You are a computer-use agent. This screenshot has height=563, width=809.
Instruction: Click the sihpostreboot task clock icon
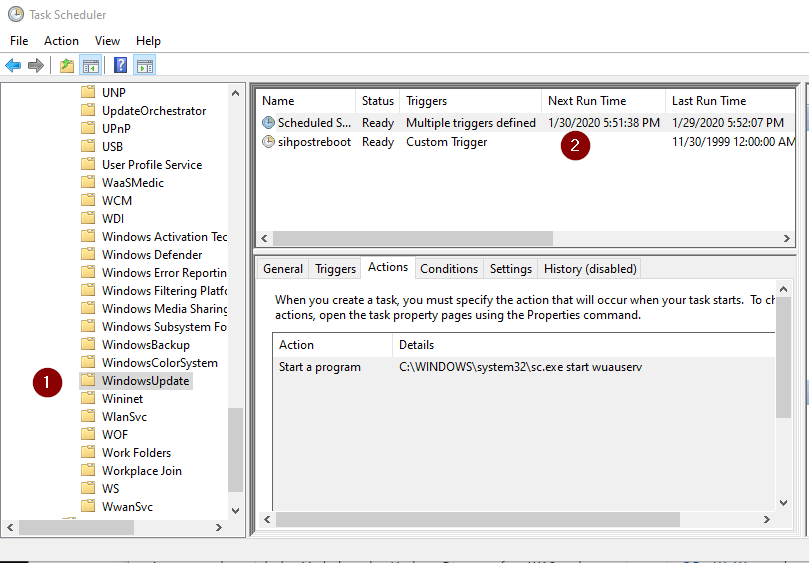click(x=268, y=142)
